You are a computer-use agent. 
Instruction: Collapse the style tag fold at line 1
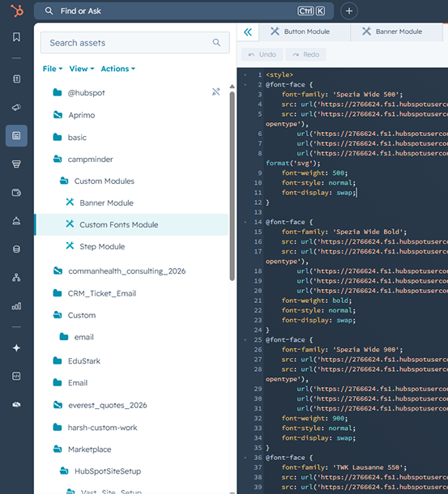pyautogui.click(x=245, y=75)
